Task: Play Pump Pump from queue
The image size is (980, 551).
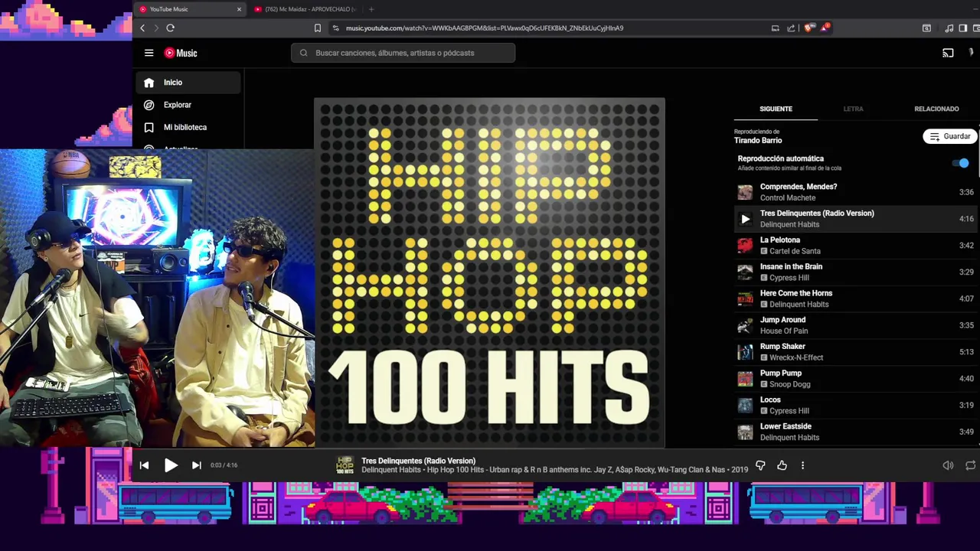Action: click(x=856, y=379)
